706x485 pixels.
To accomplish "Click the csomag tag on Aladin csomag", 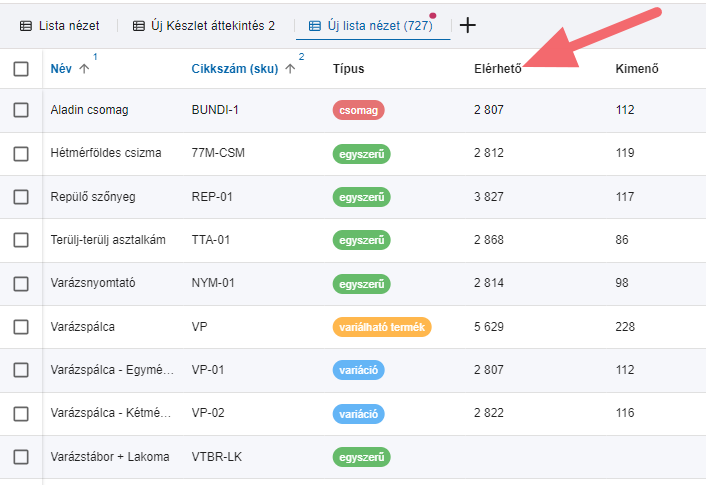I will pos(358,110).
